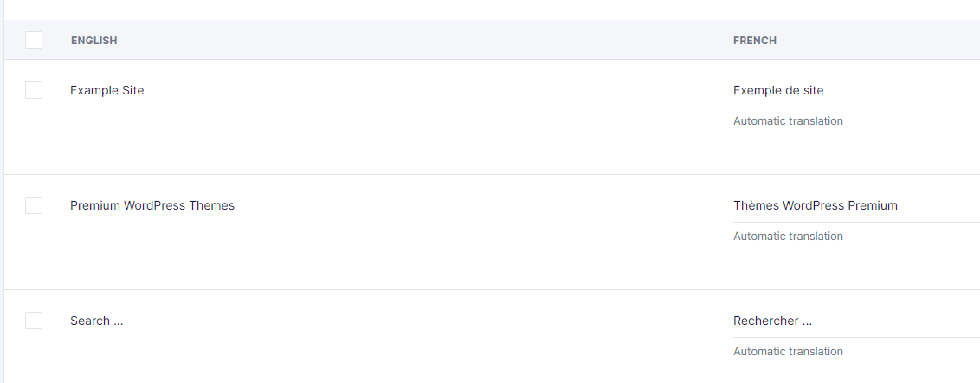980x383 pixels.
Task: Enable the checkbox for Search ... string
Action: (x=34, y=321)
